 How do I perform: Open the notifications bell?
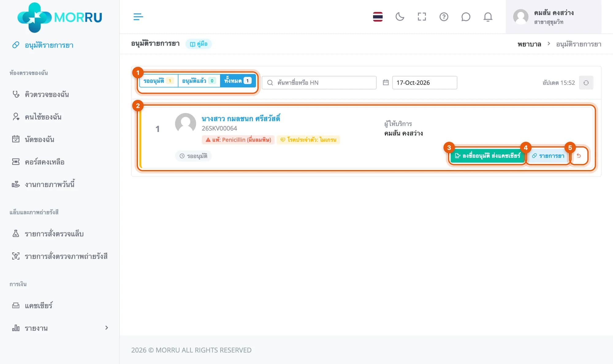tap(488, 17)
